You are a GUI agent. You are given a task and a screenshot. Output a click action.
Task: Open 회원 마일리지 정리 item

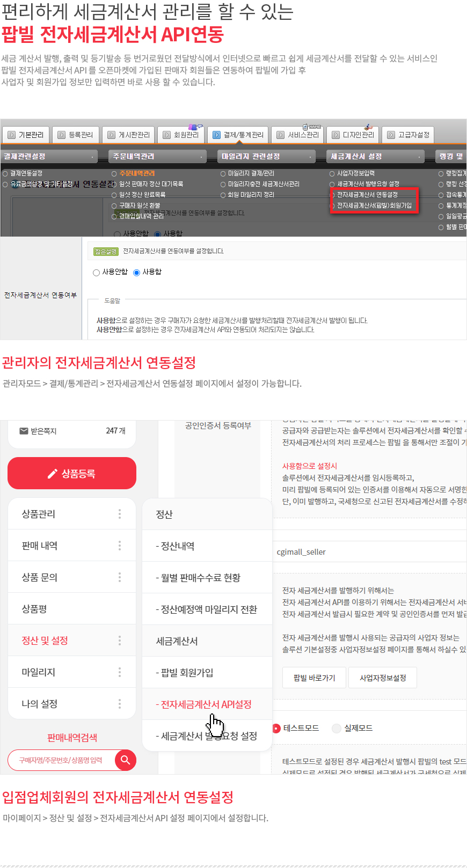[251, 195]
